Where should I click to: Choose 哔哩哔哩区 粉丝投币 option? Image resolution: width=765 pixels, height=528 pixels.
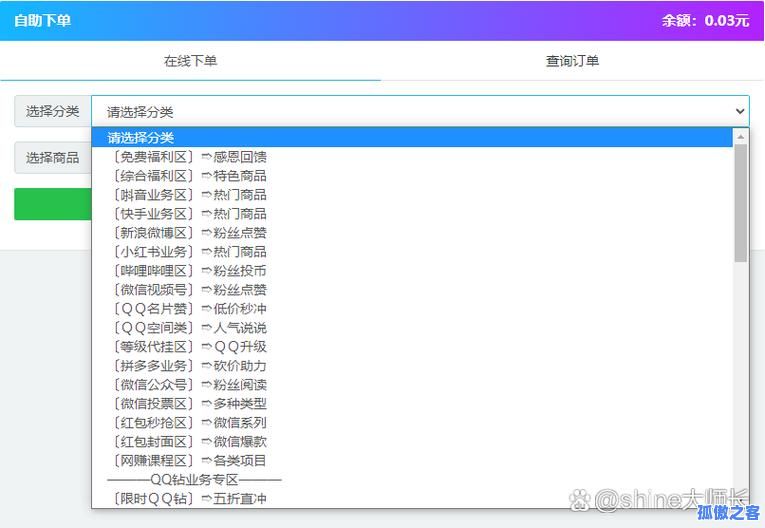pos(412,271)
